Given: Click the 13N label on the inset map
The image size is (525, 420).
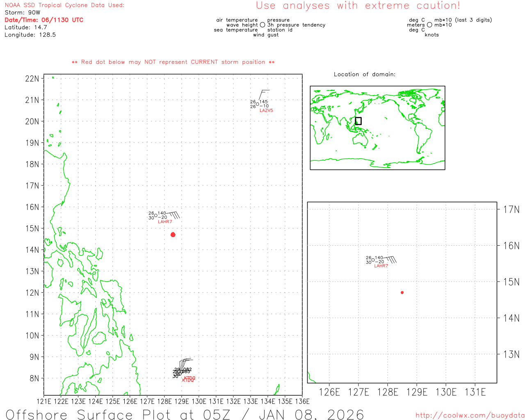Looking at the screenshot, I should coord(511,354).
